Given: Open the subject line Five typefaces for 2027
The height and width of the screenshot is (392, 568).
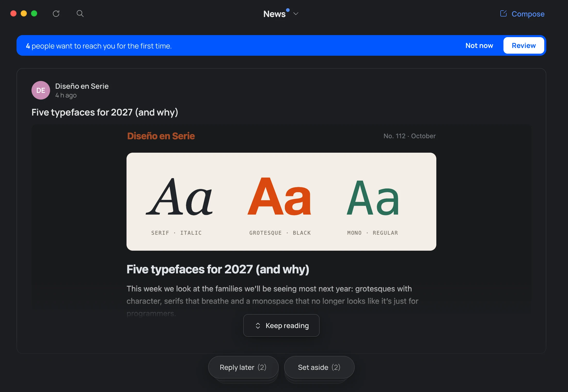Looking at the screenshot, I should (x=105, y=112).
